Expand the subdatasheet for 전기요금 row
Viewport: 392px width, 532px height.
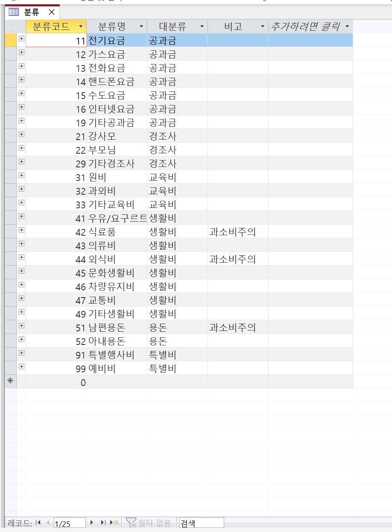21,39
